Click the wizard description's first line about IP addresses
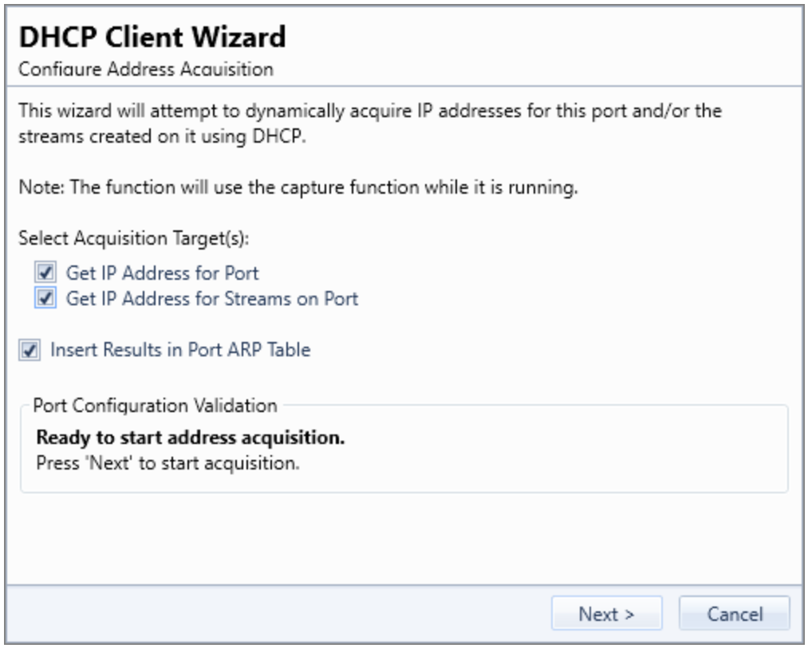Image resolution: width=812 pixels, height=652 pixels. pyautogui.click(x=370, y=111)
